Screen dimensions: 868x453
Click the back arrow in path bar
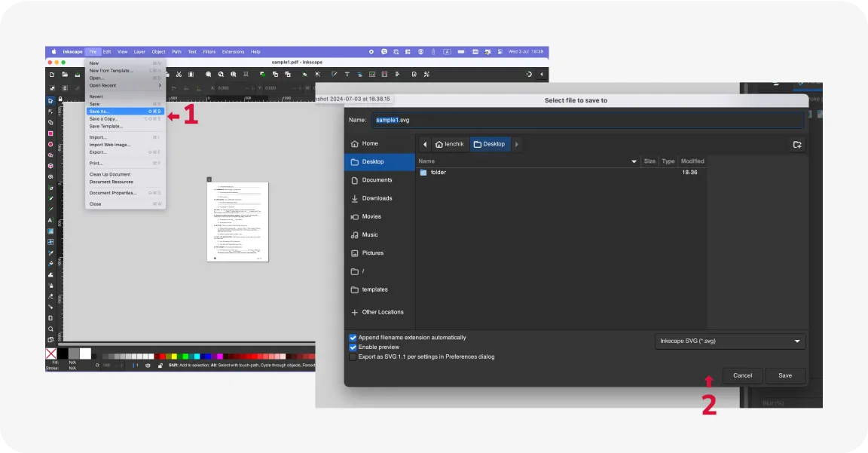pyautogui.click(x=425, y=145)
